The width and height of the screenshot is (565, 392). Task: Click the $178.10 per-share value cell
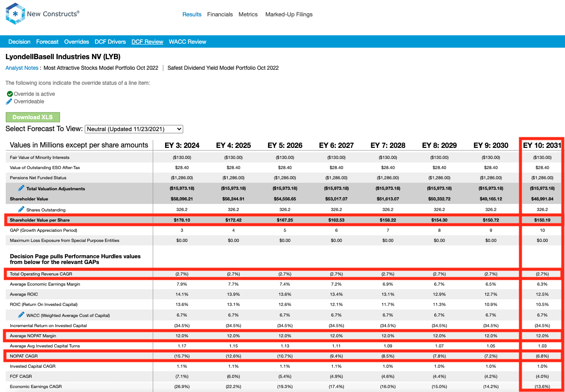(182, 220)
